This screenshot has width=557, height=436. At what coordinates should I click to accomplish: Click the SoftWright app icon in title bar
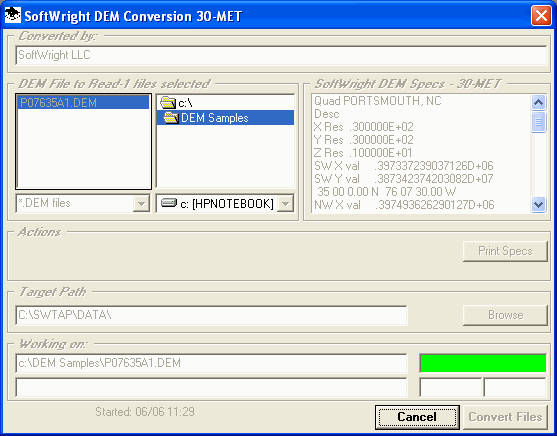[13, 16]
